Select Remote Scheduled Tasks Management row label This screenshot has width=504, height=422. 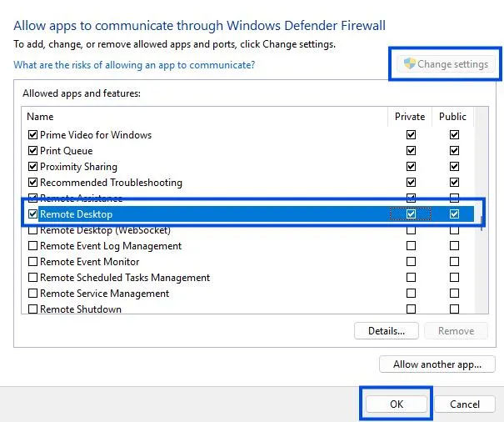click(125, 278)
